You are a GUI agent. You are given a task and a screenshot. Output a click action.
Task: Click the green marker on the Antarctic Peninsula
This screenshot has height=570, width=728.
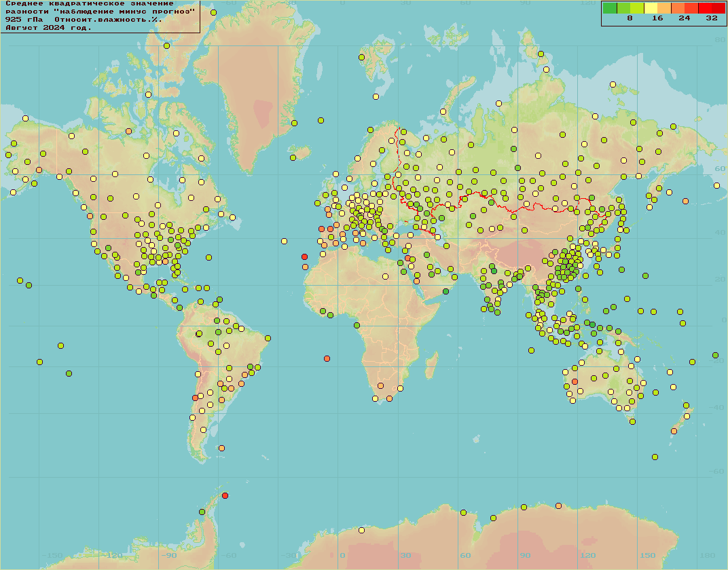pyautogui.click(x=202, y=512)
